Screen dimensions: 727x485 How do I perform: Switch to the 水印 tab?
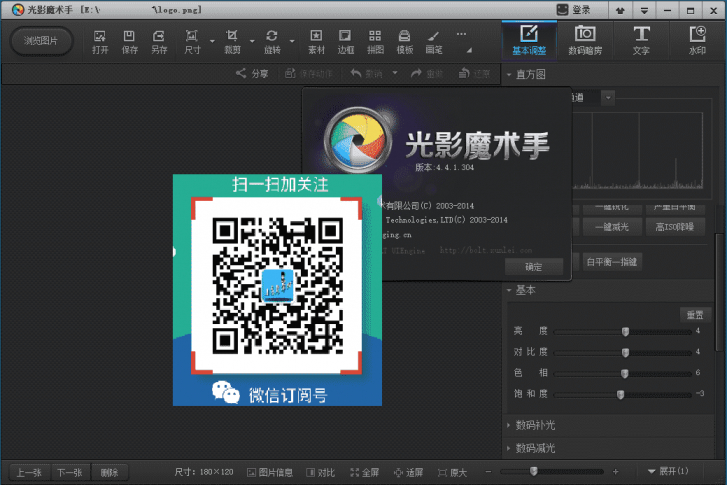click(697, 40)
